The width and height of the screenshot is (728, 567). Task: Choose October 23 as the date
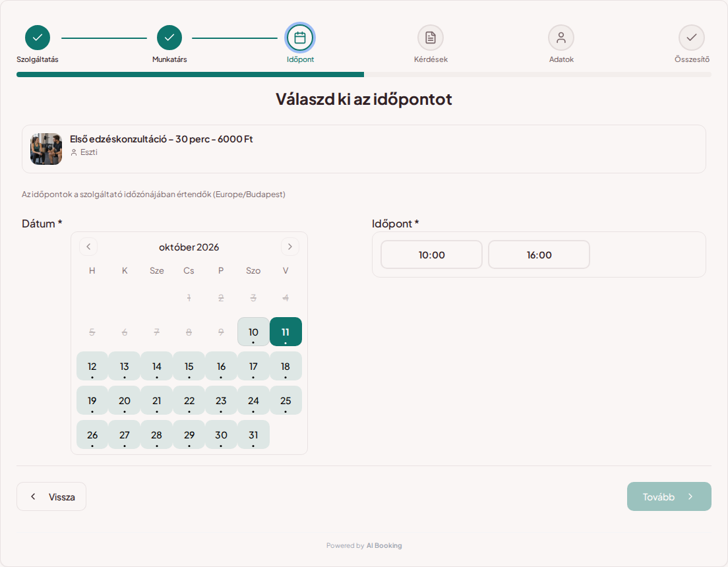point(221,400)
